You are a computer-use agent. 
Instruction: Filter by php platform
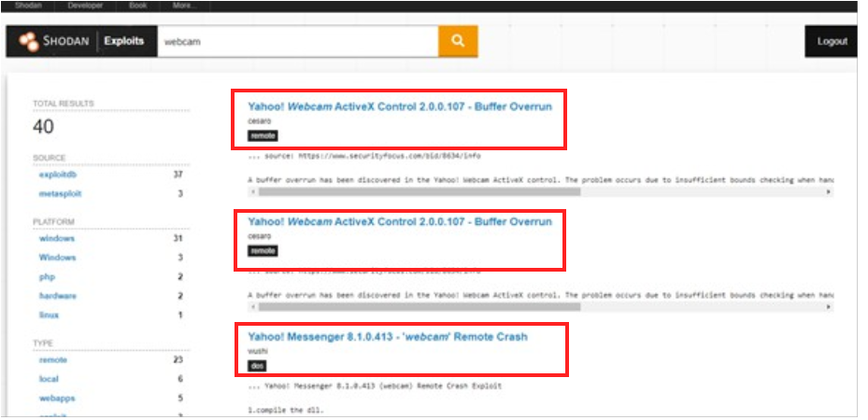47,277
